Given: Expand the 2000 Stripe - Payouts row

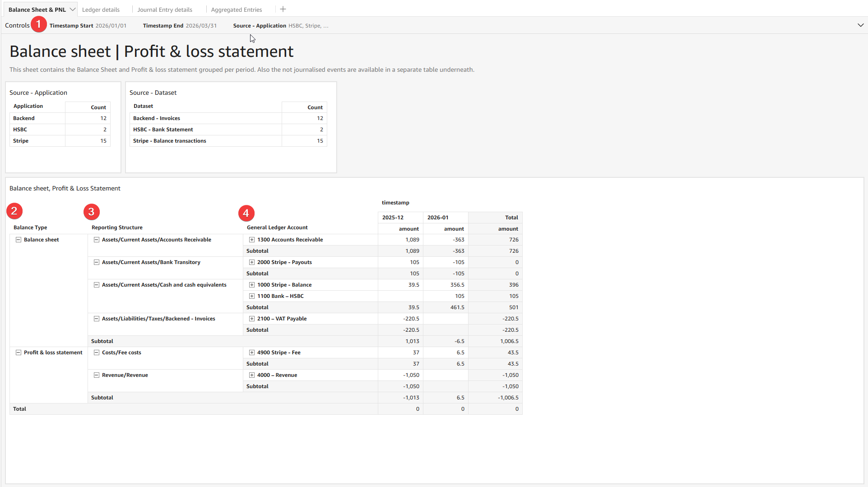Looking at the screenshot, I should (252, 262).
